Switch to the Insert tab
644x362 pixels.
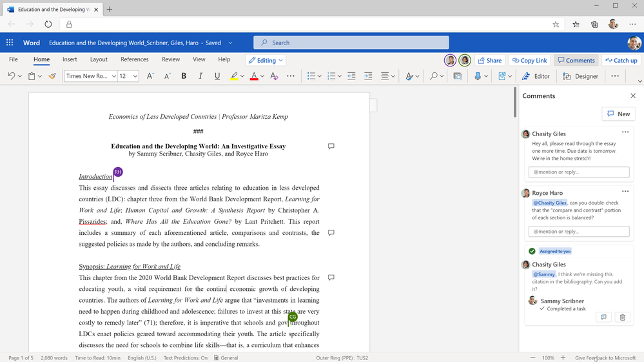(x=70, y=59)
